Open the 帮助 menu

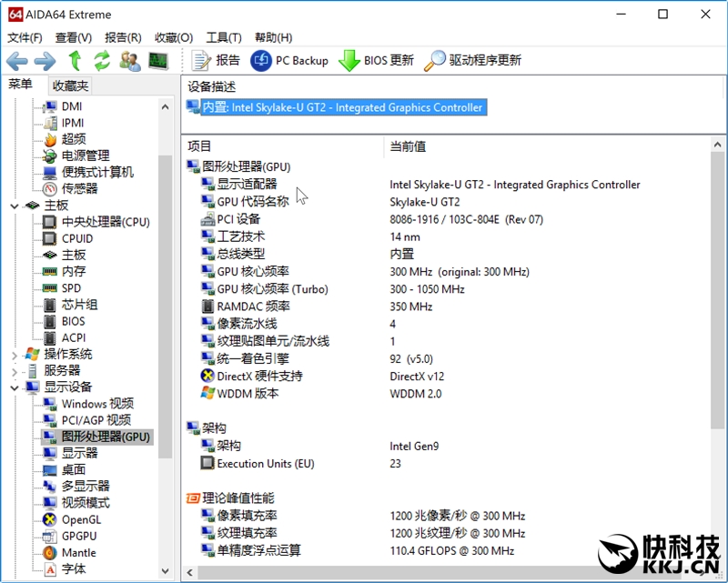coord(271,37)
